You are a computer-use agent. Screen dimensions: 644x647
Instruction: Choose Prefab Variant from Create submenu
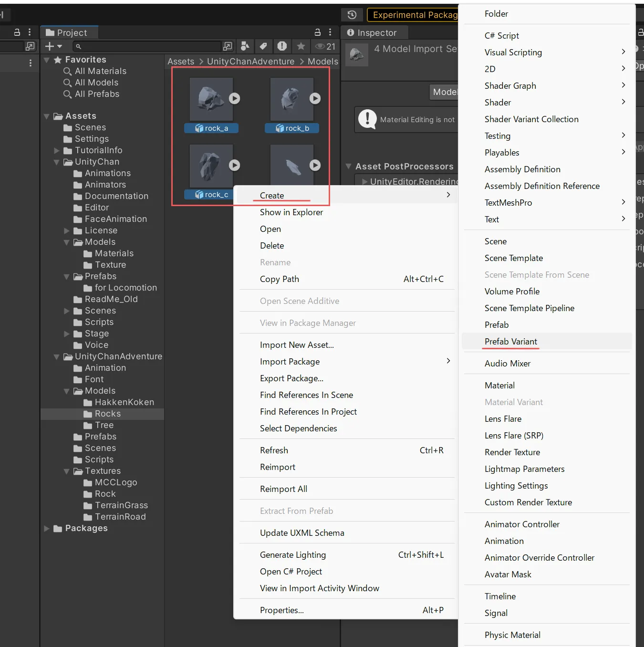point(510,342)
